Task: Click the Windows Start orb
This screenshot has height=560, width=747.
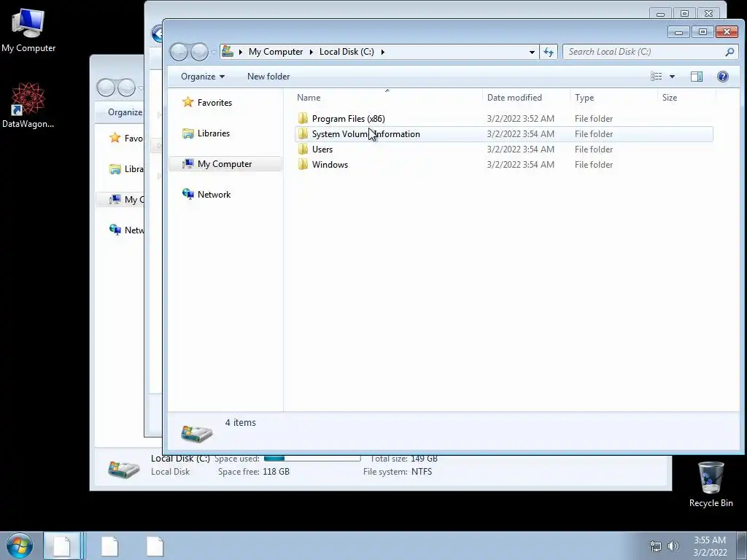Action: click(20, 545)
